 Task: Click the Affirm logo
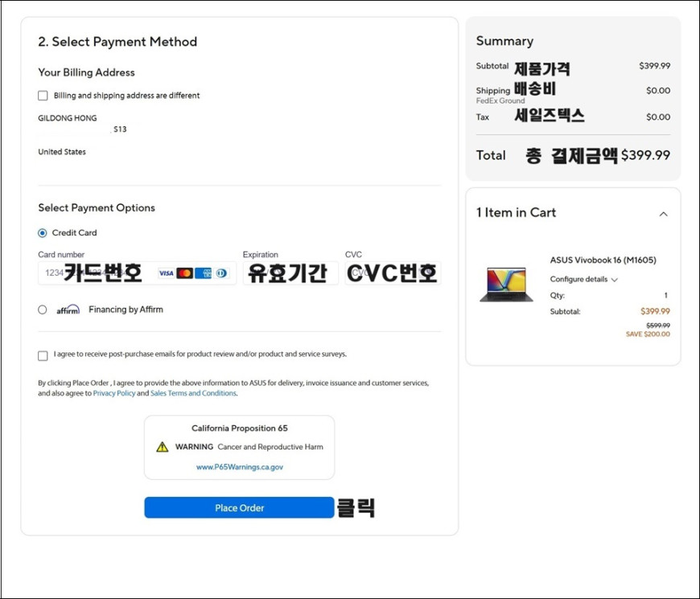[x=68, y=310]
